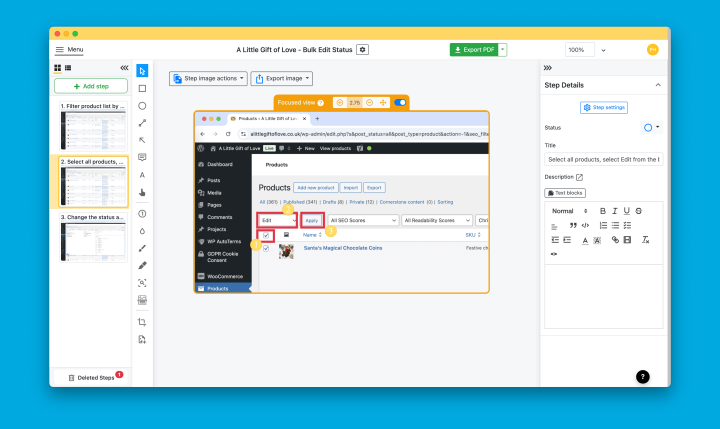The image size is (720, 429).
Task: Select the rectangle shape tool
Action: pos(142,88)
